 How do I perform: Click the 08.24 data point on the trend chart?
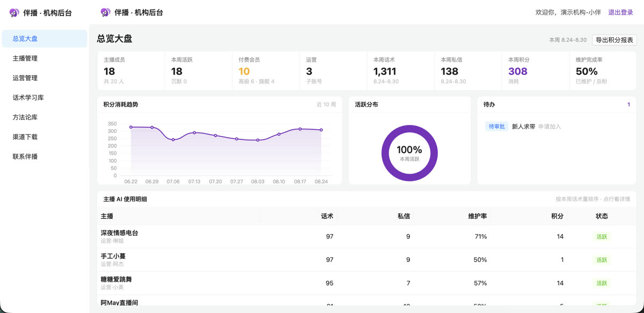pos(321,130)
